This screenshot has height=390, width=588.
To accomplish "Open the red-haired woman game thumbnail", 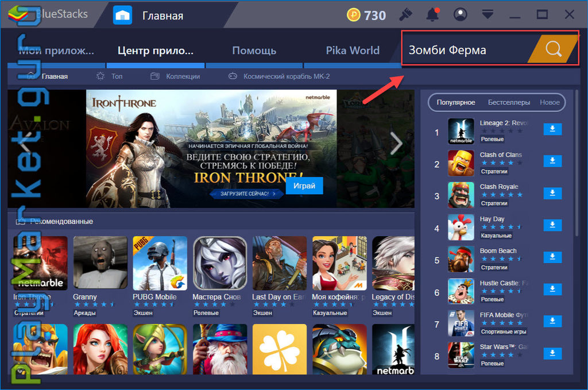I will click(x=100, y=349).
